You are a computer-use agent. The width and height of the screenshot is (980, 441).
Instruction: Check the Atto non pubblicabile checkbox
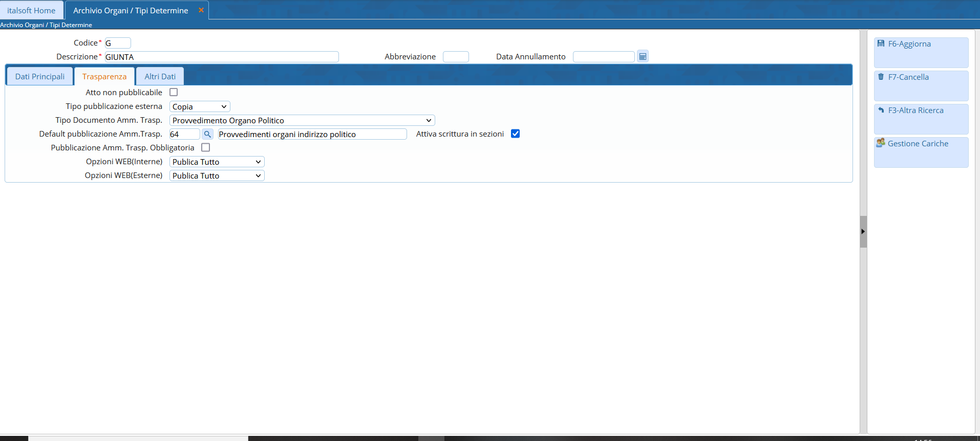pyautogui.click(x=174, y=92)
